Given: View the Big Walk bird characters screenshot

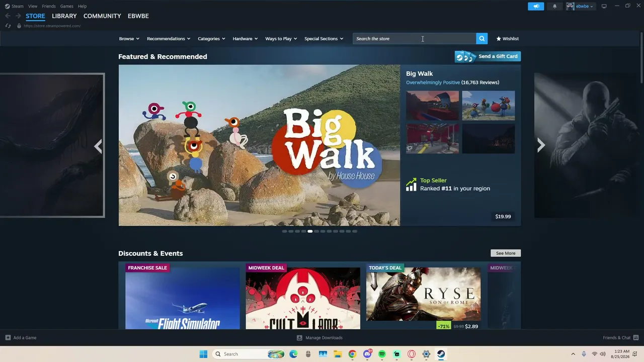Looking at the screenshot, I should pyautogui.click(x=488, y=106).
